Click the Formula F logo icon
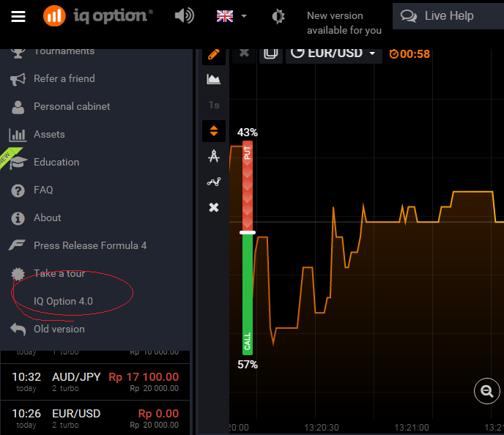The height and width of the screenshot is (435, 504). pyautogui.click(x=17, y=245)
